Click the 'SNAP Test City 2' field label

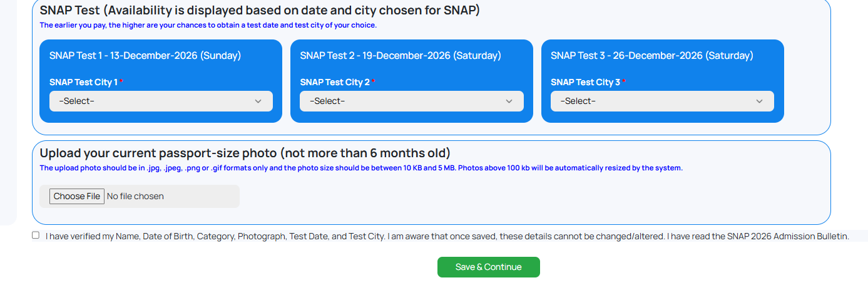pos(335,82)
